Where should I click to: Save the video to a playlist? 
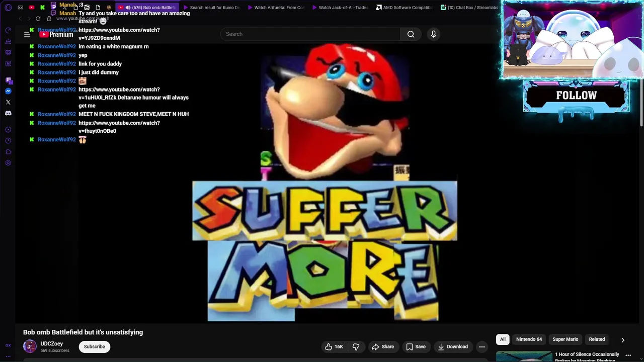(416, 346)
